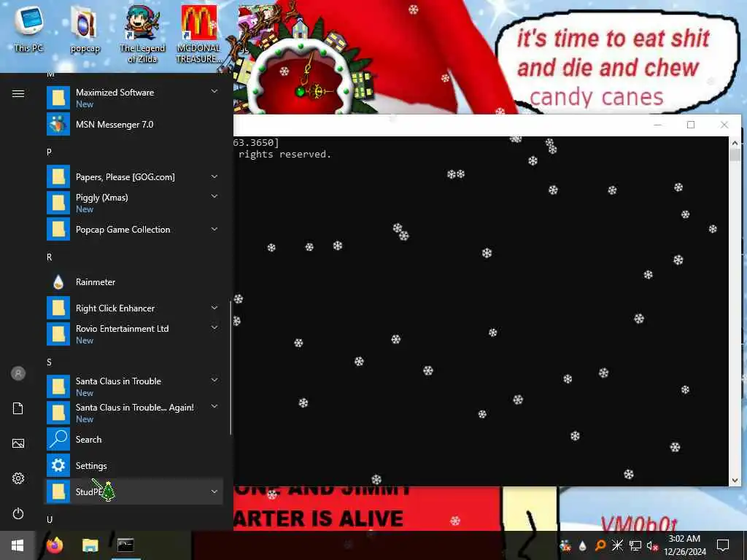Select Command Prompt taskbar icon
Viewport: 747px width, 560px height.
coord(125,545)
